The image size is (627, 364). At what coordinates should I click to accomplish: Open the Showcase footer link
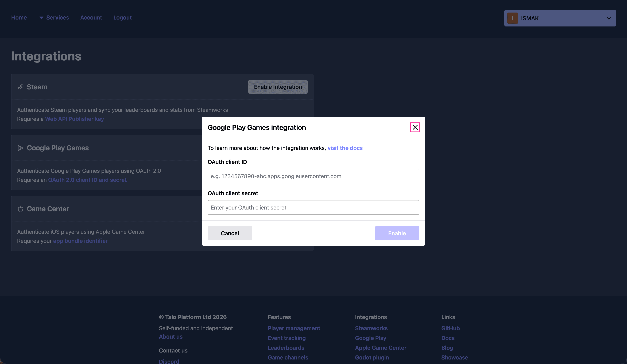point(455,357)
